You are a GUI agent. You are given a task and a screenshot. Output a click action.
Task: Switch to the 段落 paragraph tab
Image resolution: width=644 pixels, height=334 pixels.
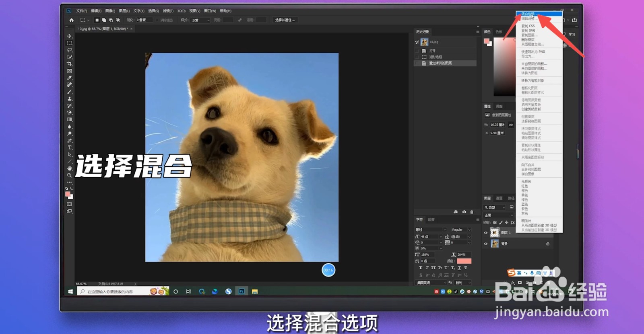[x=431, y=220]
